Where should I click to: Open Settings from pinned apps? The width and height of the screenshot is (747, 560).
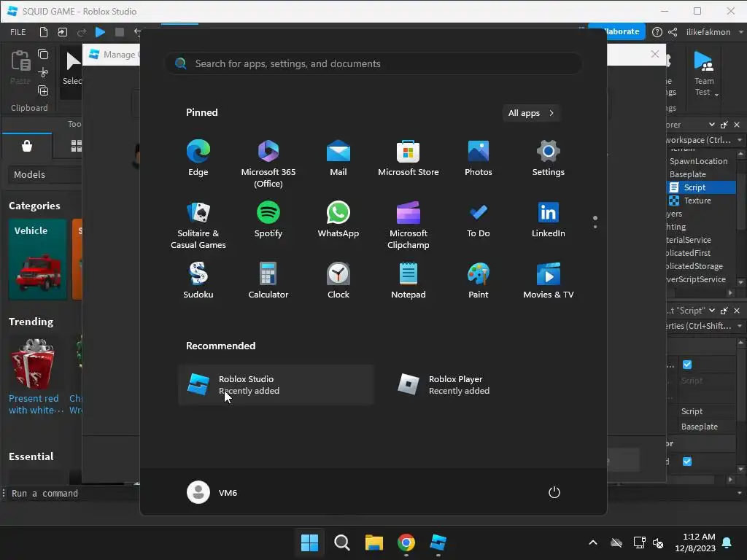[x=549, y=157]
